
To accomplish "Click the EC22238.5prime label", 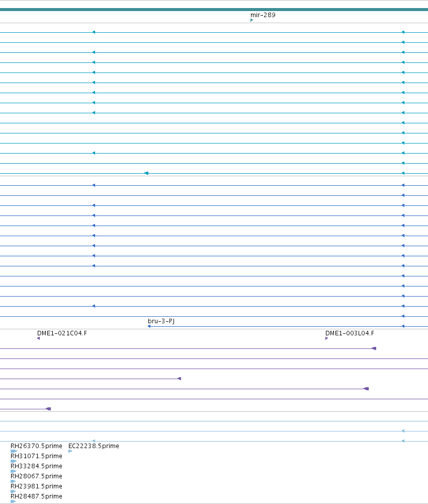I will coord(94,446).
